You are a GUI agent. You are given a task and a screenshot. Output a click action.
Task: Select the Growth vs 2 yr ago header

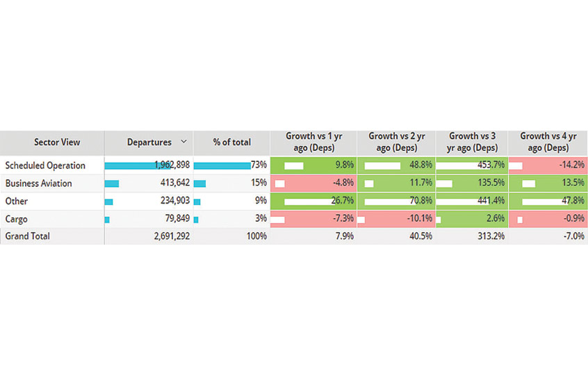click(397, 142)
